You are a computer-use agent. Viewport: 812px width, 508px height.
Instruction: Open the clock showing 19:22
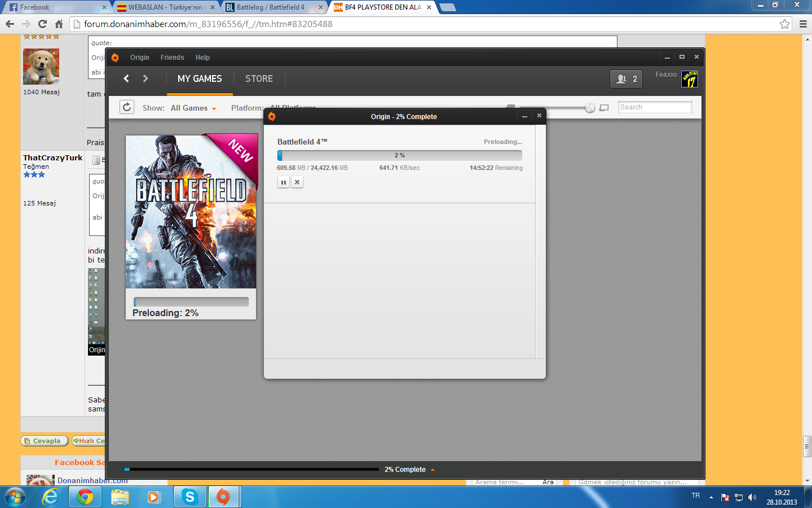[782, 497]
